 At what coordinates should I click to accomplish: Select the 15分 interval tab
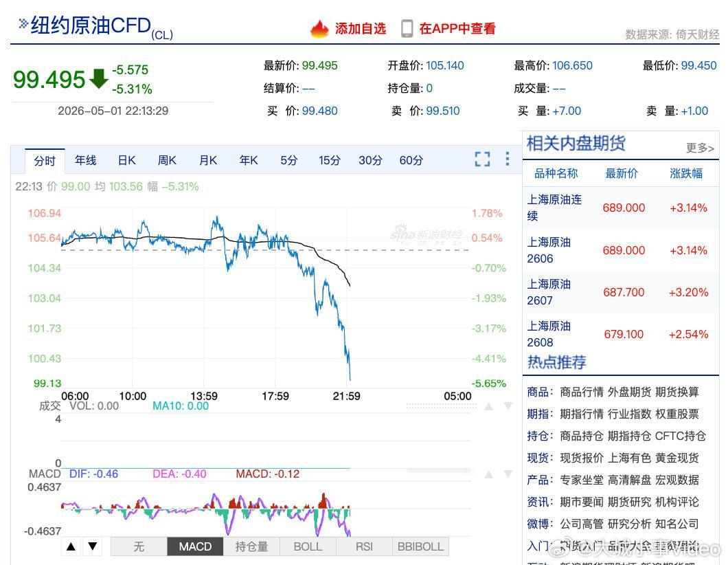coord(329,160)
